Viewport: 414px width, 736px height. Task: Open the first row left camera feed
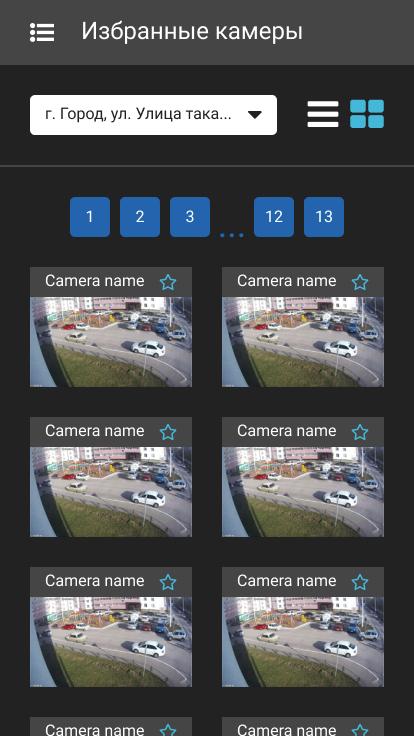pos(111,342)
